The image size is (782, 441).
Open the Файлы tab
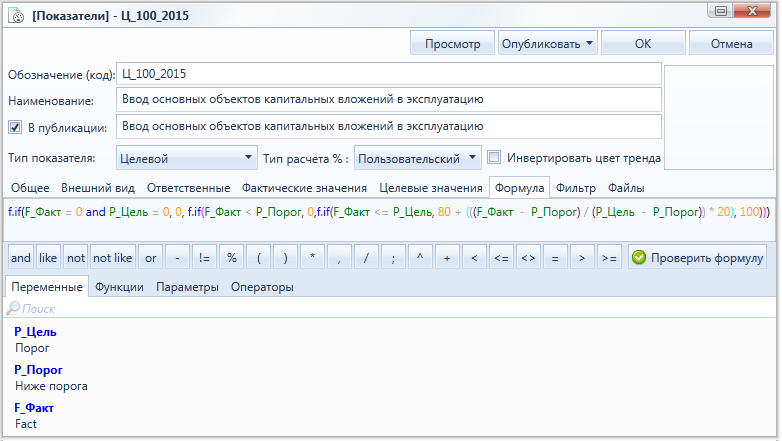click(x=626, y=188)
